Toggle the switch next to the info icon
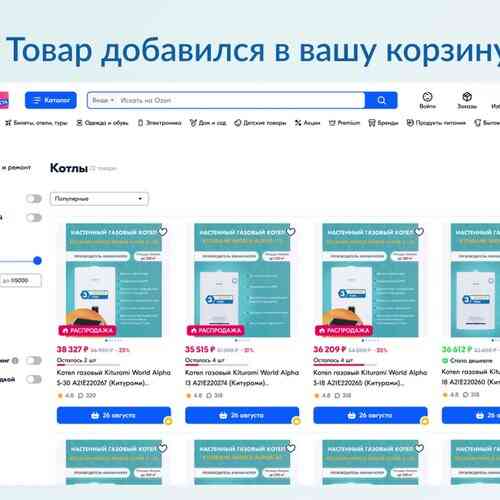Viewport: 500px width, 500px height. click(34, 360)
